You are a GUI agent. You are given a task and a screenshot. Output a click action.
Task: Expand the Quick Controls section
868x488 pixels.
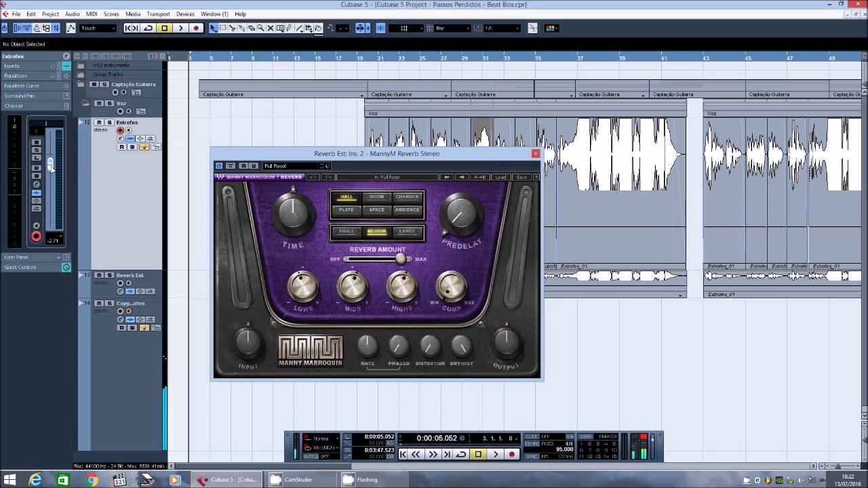click(35, 267)
